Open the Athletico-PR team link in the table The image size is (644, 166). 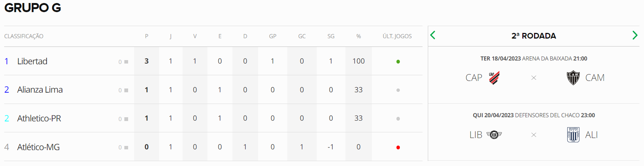tap(39, 118)
